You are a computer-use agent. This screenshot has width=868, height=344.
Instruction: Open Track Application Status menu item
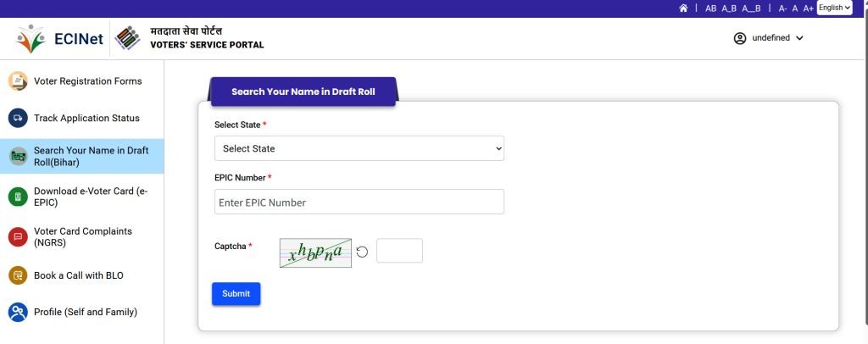pos(86,118)
